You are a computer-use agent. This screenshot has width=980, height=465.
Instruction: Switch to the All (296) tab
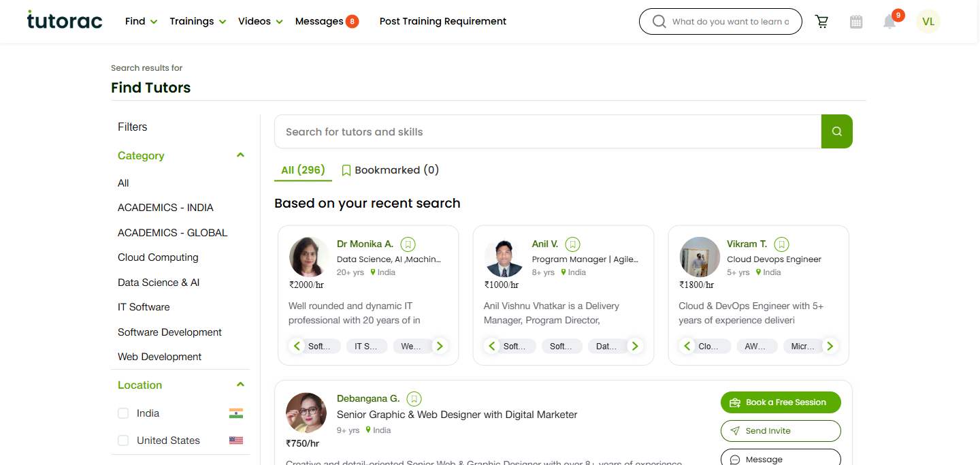coord(303,170)
